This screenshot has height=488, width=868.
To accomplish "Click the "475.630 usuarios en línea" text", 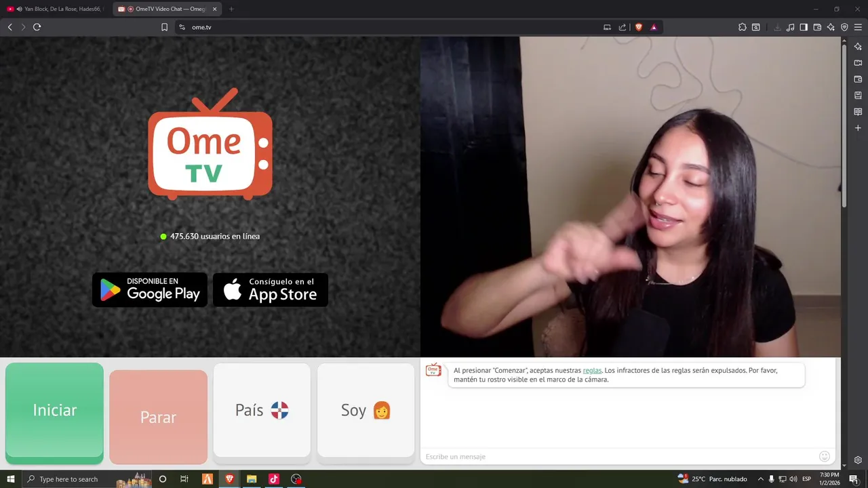I will (x=215, y=237).
